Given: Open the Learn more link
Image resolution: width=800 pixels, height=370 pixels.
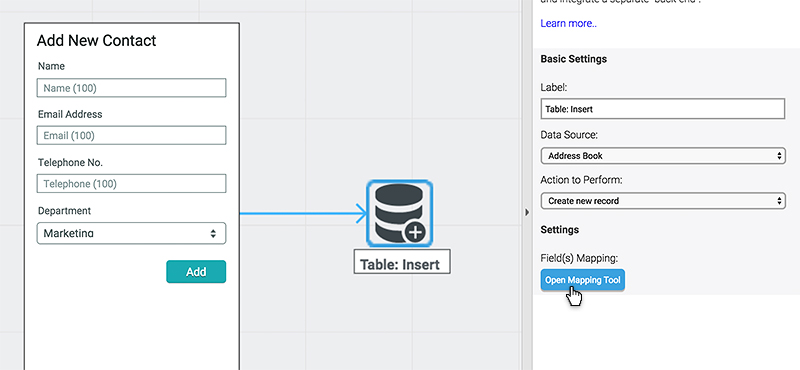Looking at the screenshot, I should click(x=568, y=23).
